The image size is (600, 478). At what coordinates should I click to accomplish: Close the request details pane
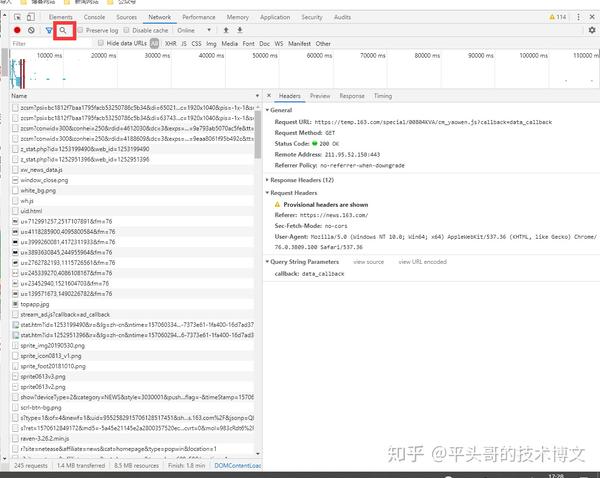(269, 96)
